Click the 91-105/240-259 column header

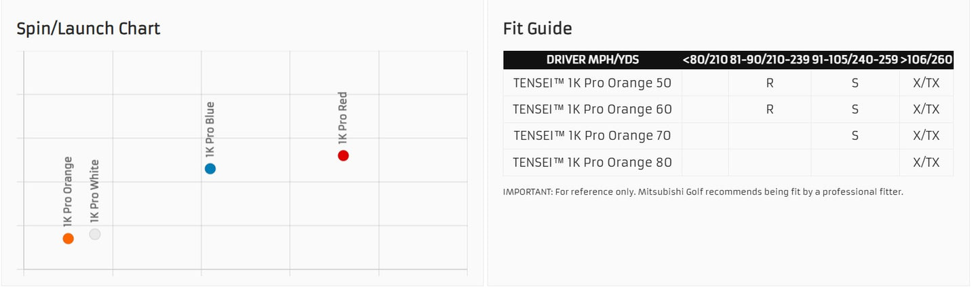pos(855,60)
